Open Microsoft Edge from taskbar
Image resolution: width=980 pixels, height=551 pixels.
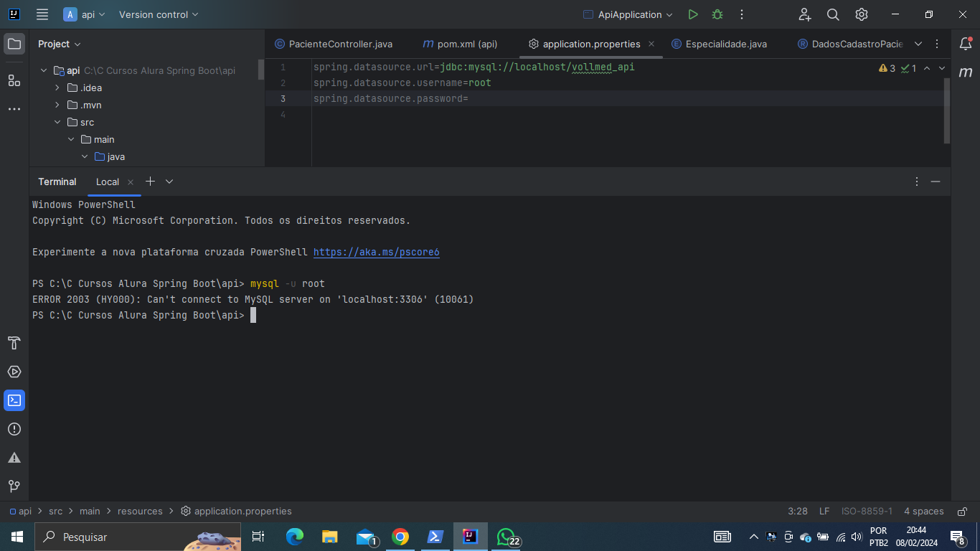(x=295, y=537)
